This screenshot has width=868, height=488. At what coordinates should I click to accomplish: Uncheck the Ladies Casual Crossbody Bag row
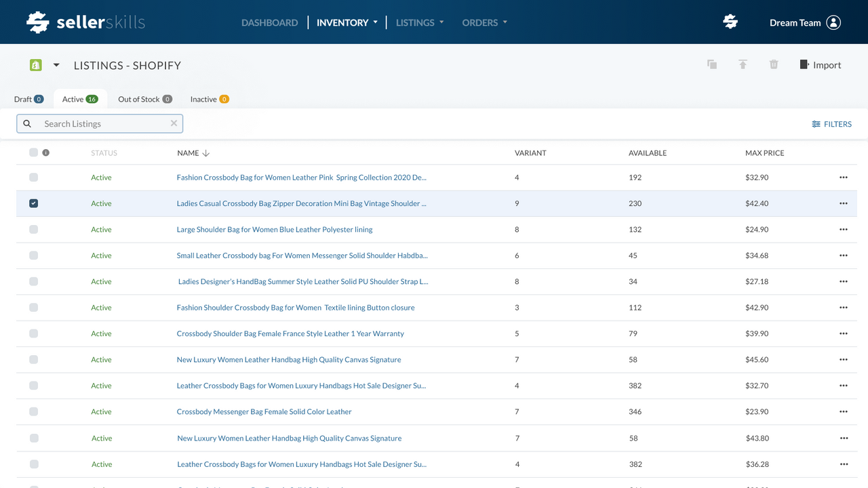tap(33, 203)
